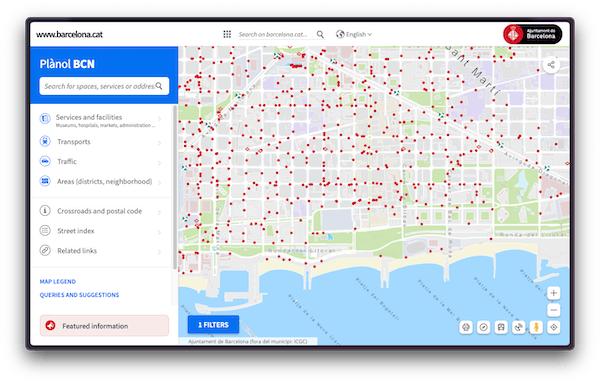The image size is (600, 384).
Task: Open the Street index item
Action: point(101,231)
